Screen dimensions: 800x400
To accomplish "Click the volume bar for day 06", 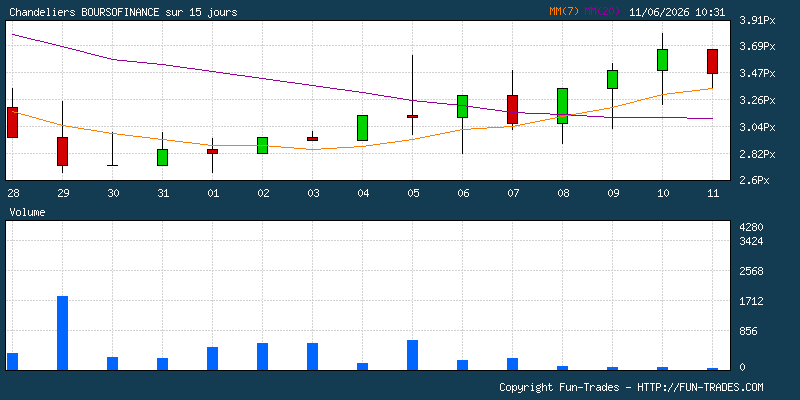I will (462, 365).
